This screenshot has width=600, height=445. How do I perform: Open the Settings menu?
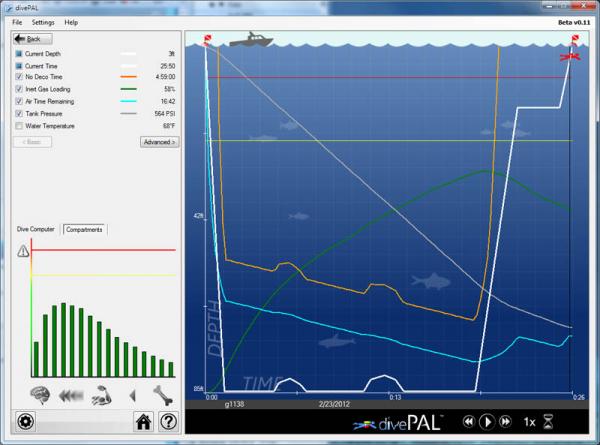point(43,22)
